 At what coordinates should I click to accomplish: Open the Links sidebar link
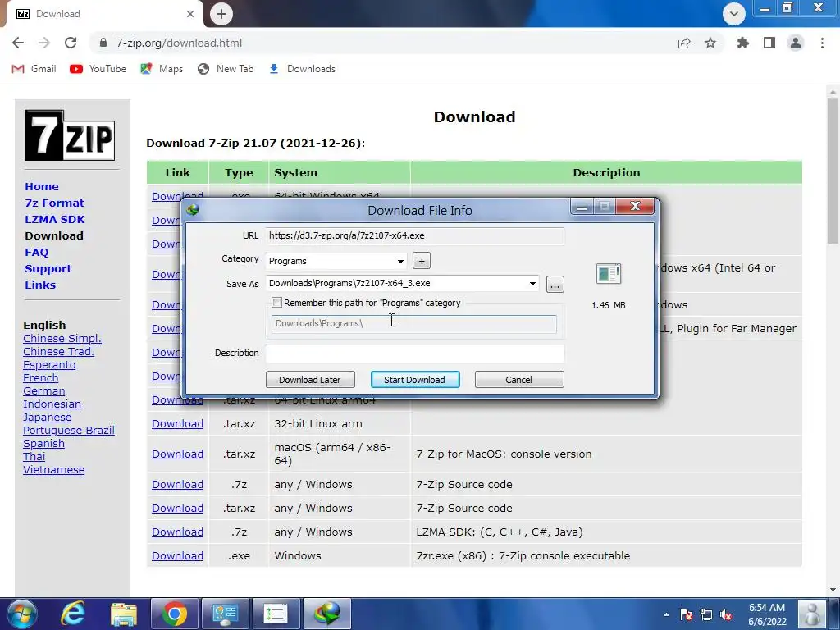[40, 285]
